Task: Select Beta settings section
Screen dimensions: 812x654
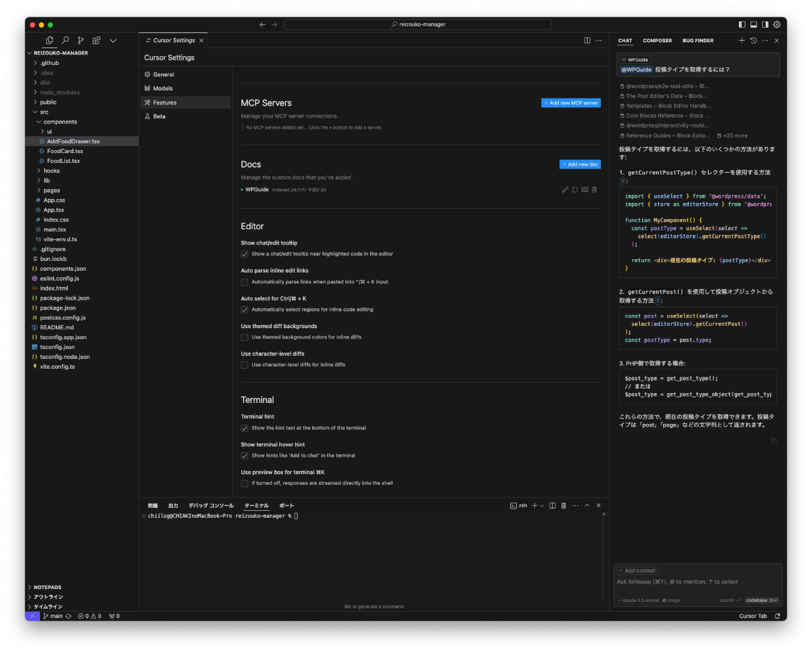Action: point(186,116)
